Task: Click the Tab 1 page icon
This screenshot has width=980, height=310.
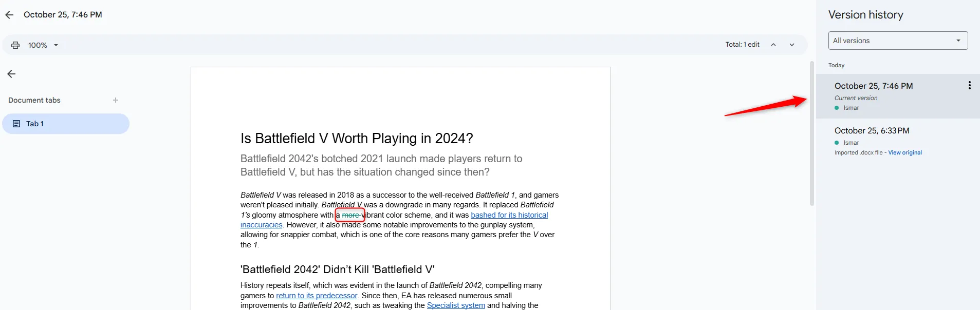Action: coord(16,124)
